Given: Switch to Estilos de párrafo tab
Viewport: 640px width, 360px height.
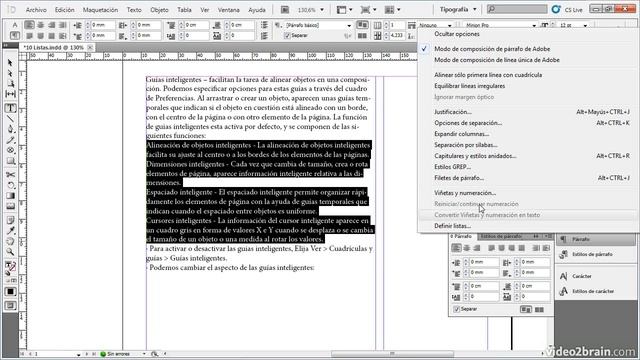Looking at the screenshot, I should click(501, 236).
